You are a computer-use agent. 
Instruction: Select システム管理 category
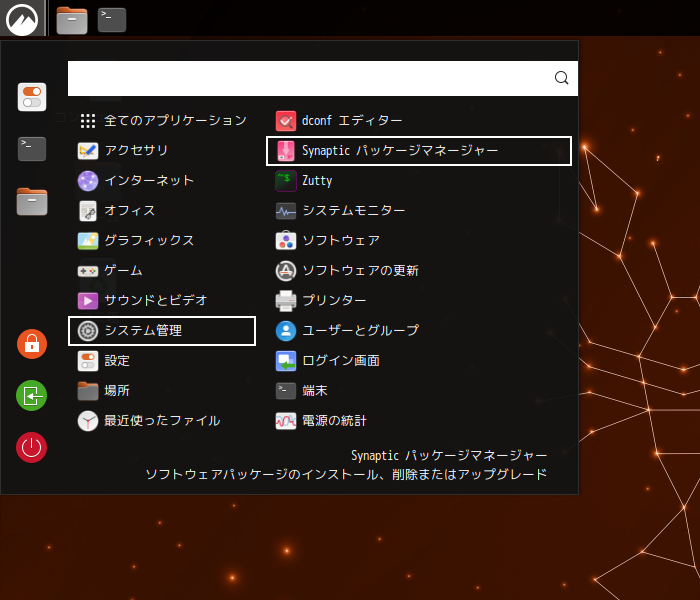coord(162,331)
